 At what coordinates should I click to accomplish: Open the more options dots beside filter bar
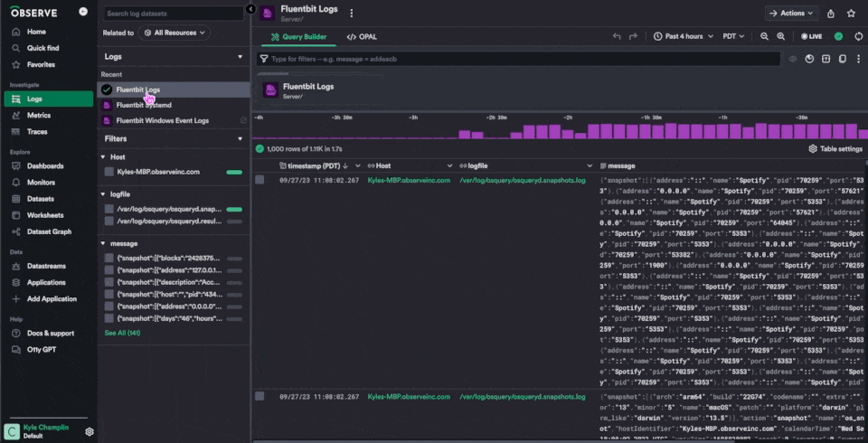(x=859, y=59)
